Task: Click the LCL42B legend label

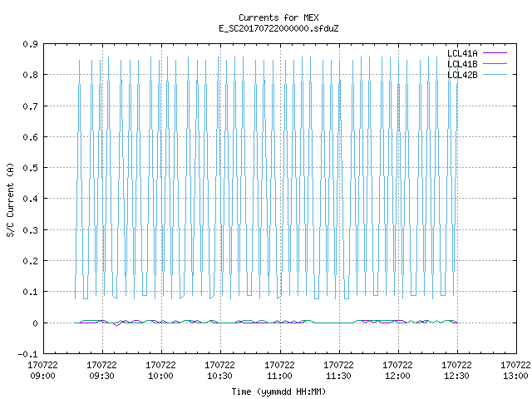Action: [462, 75]
